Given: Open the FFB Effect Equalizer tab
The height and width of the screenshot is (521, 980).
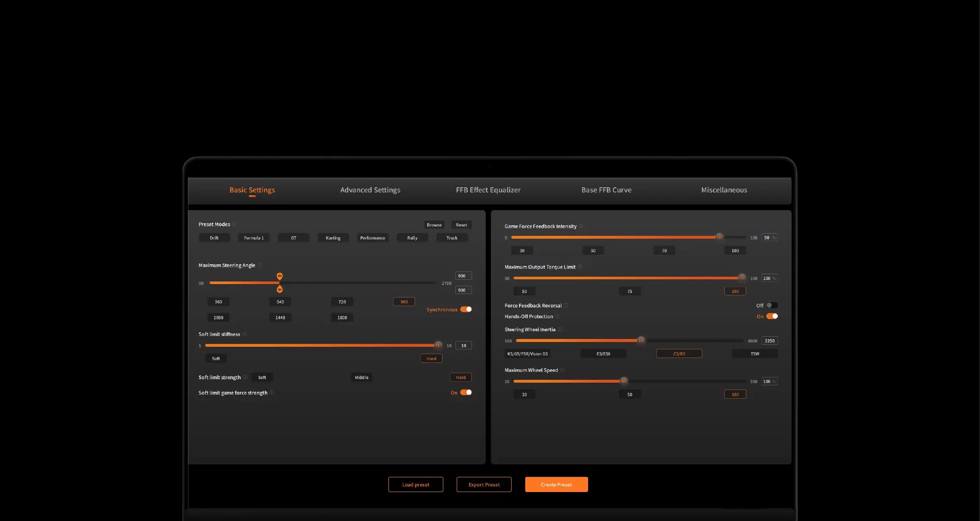Looking at the screenshot, I should pos(488,190).
